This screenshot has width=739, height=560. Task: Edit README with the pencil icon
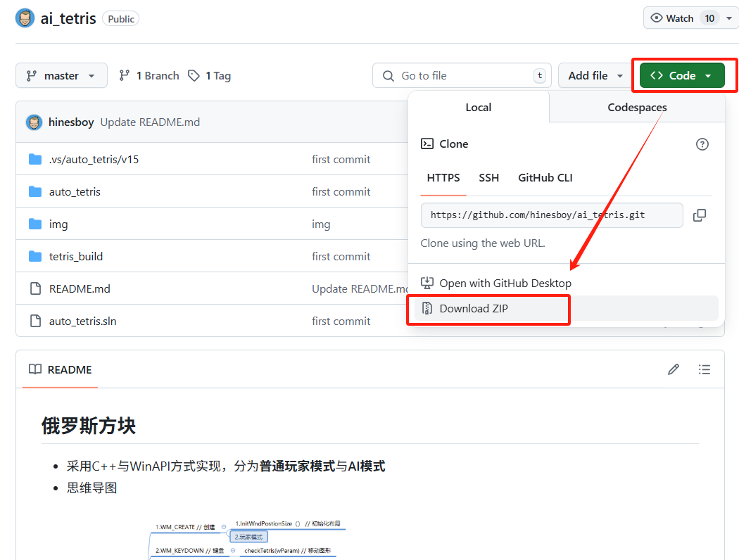point(674,370)
